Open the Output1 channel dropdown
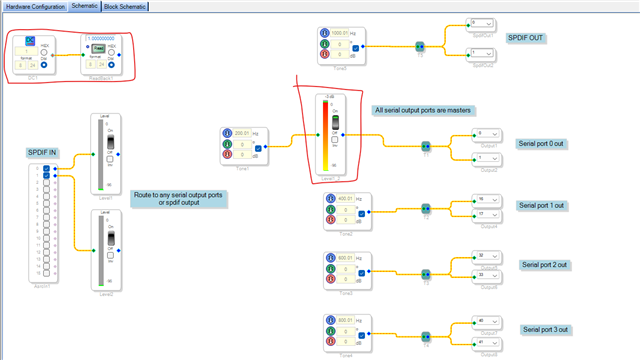The height and width of the screenshot is (360, 640). 487,134
